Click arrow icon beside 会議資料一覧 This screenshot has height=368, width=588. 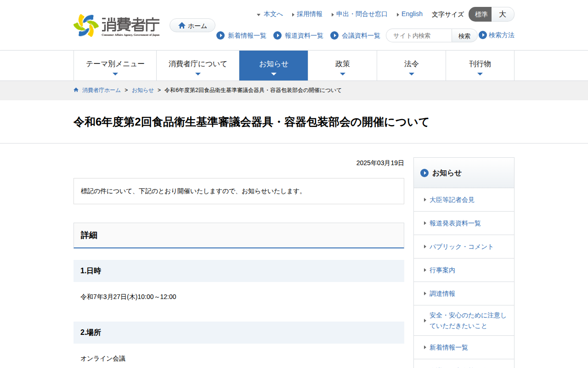[x=334, y=35]
